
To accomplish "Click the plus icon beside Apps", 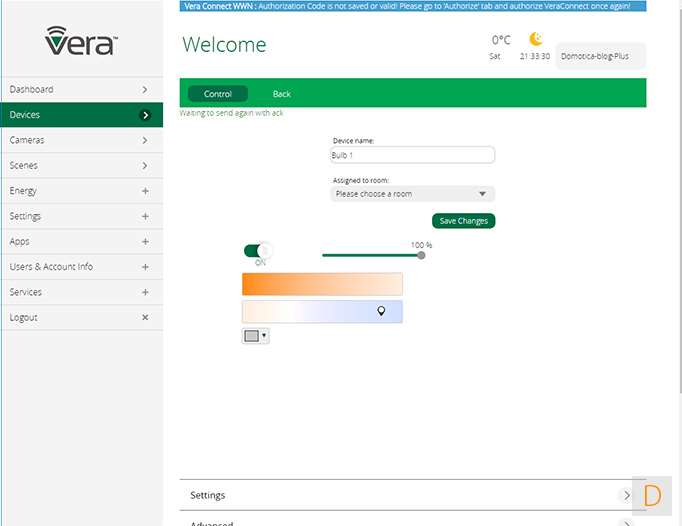I will (145, 242).
